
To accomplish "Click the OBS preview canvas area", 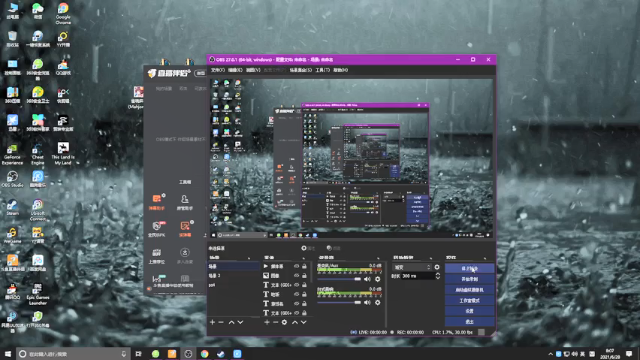I will click(351, 158).
